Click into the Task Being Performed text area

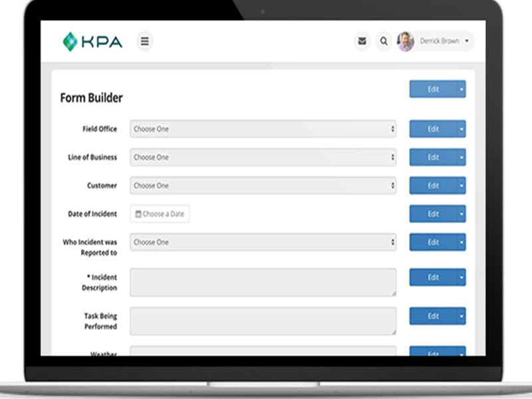click(263, 321)
